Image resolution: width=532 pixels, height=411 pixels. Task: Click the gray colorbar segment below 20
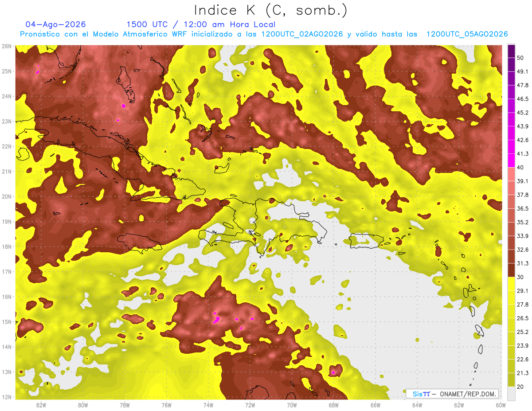point(511,393)
